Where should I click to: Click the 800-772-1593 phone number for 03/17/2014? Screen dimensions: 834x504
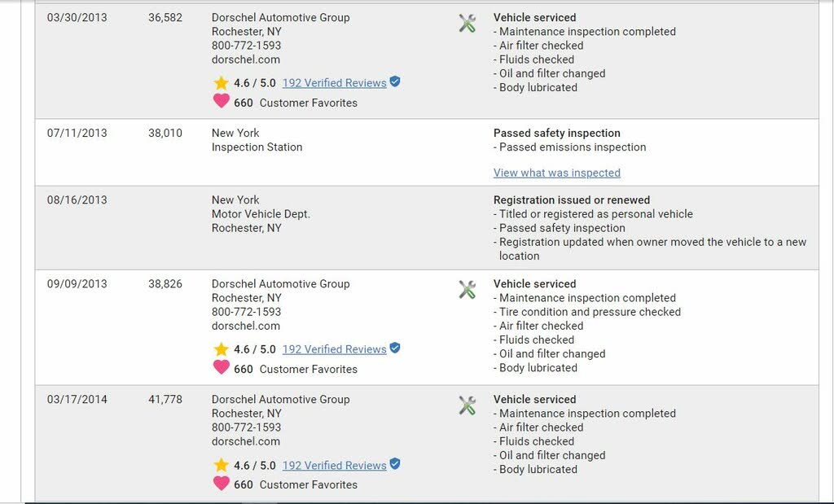pyautogui.click(x=246, y=427)
